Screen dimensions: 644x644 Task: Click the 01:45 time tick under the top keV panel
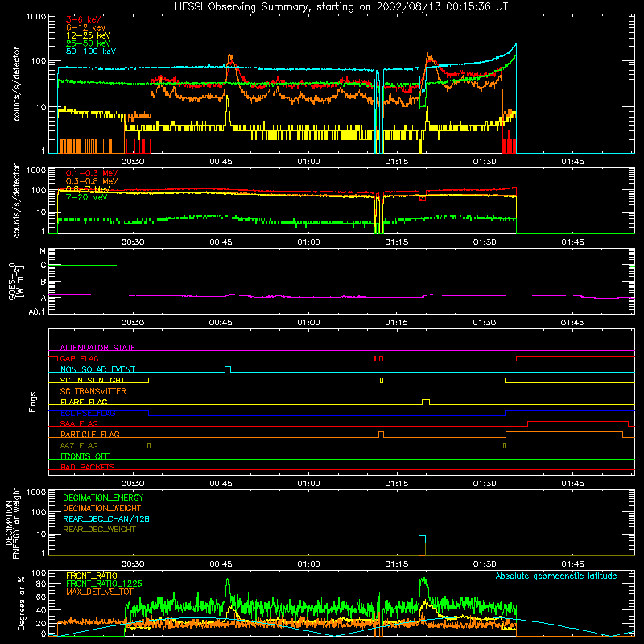click(x=572, y=162)
